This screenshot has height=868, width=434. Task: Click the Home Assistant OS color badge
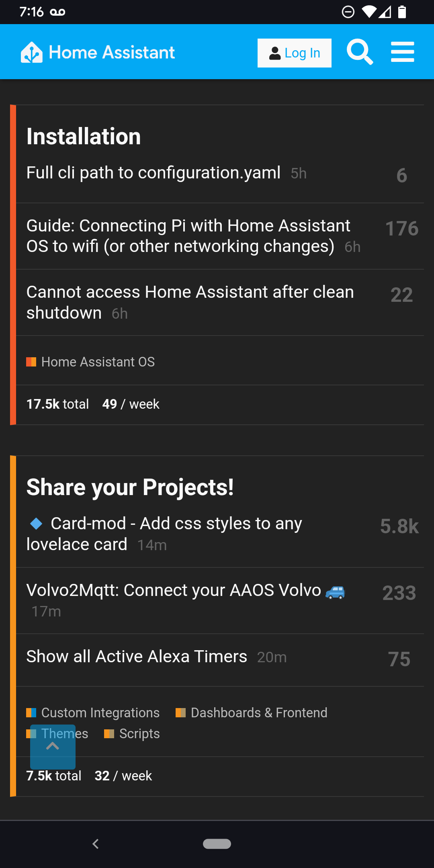[31, 362]
